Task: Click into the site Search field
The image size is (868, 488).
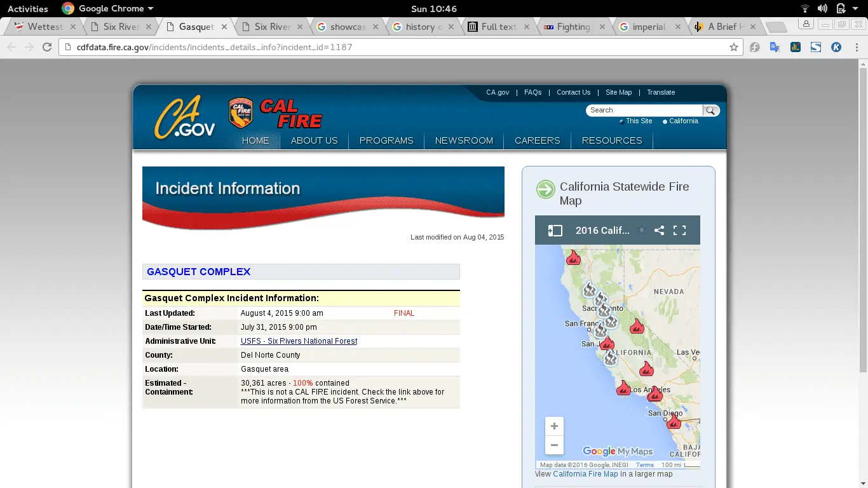Action: [x=644, y=111]
